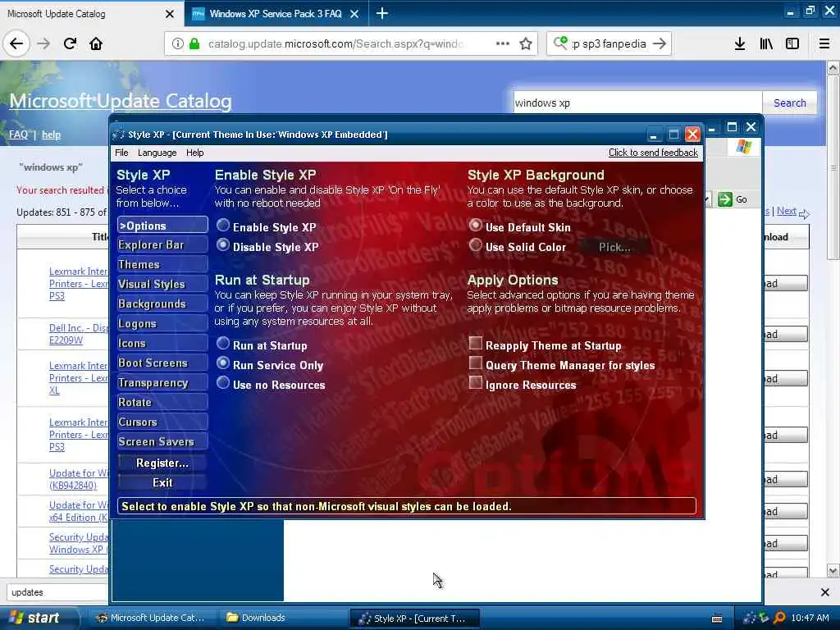This screenshot has width=840, height=630.
Task: Check Reapply Theme at Startup
Action: coord(475,344)
